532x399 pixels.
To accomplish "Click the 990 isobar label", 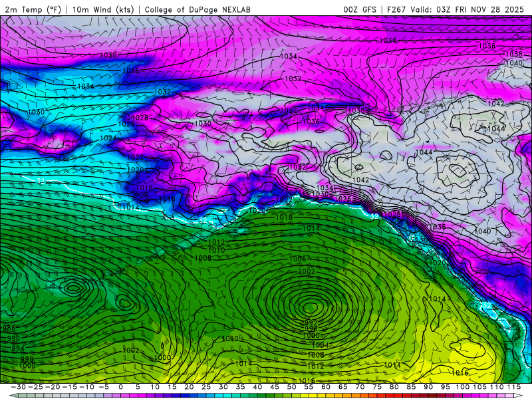I will pos(13,338).
